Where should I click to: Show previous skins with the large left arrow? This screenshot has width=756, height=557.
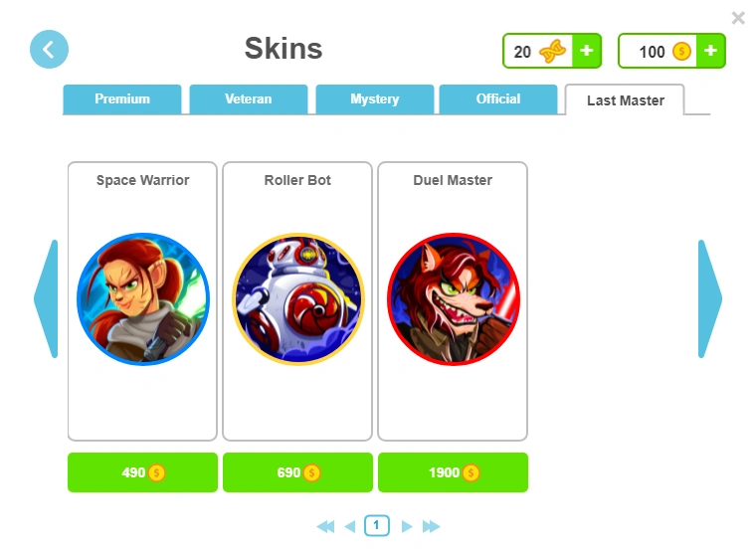(47, 298)
